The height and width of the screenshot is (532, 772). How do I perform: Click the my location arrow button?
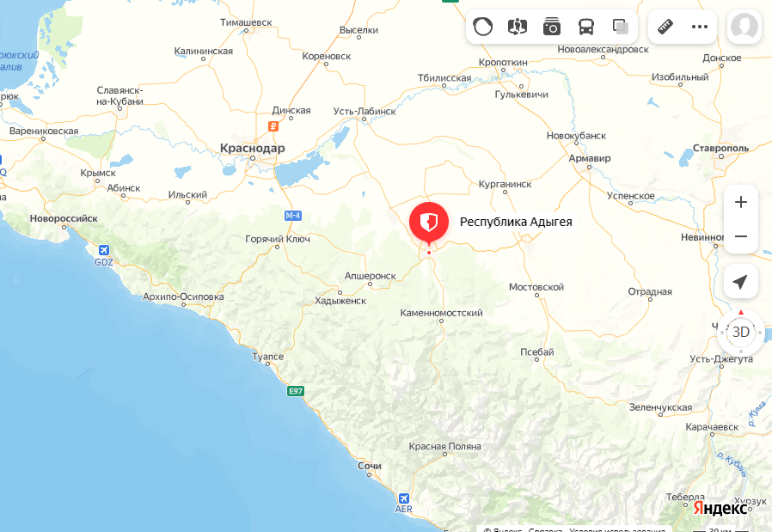click(x=741, y=282)
